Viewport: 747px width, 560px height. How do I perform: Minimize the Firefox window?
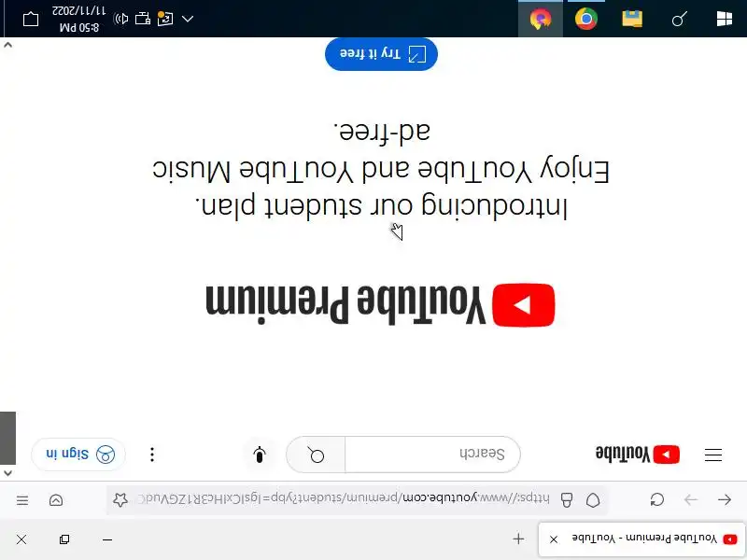(x=107, y=539)
